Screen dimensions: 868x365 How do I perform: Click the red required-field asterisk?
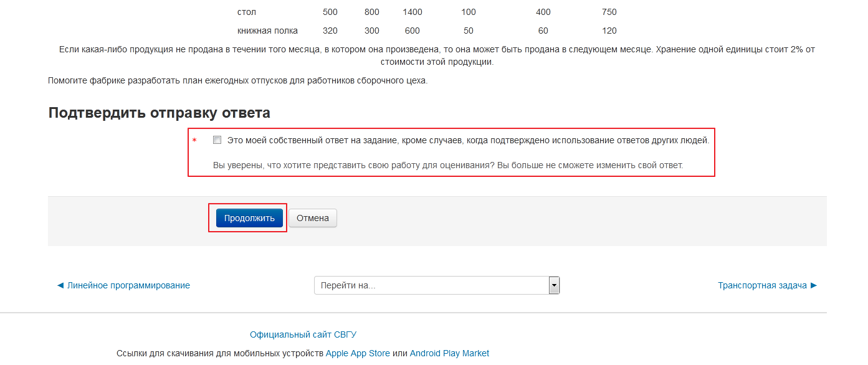click(x=194, y=141)
